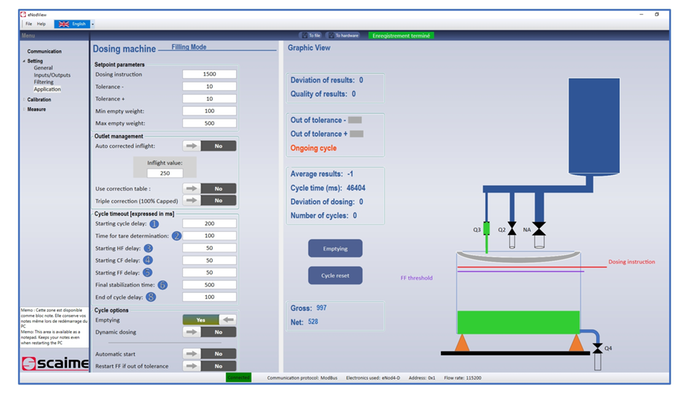Image resolution: width=700 pixels, height=394 pixels.
Task: Click the eNodView app icon in title bar
Action: pyautogui.click(x=23, y=14)
